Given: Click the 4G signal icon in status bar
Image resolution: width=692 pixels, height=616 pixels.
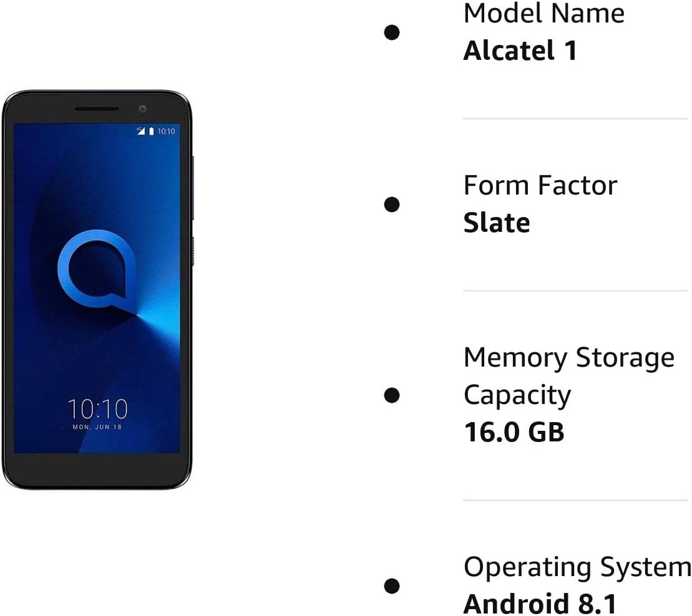Looking at the screenshot, I should pyautogui.click(x=141, y=131).
